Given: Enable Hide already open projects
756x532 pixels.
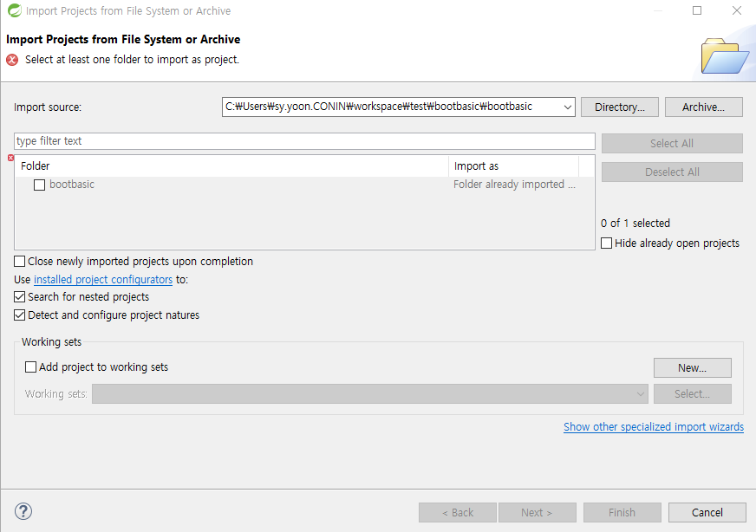Looking at the screenshot, I should pos(607,243).
